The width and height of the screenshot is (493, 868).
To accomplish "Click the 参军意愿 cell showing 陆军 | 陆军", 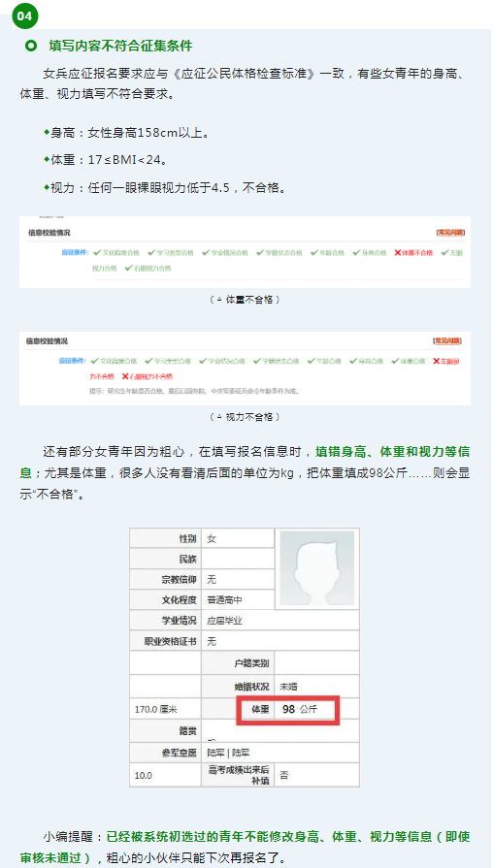I will tap(280, 753).
